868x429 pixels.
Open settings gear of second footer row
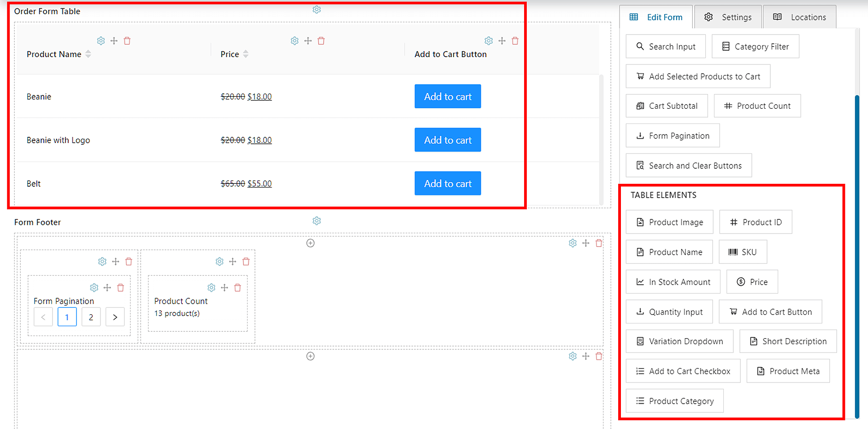tap(573, 356)
